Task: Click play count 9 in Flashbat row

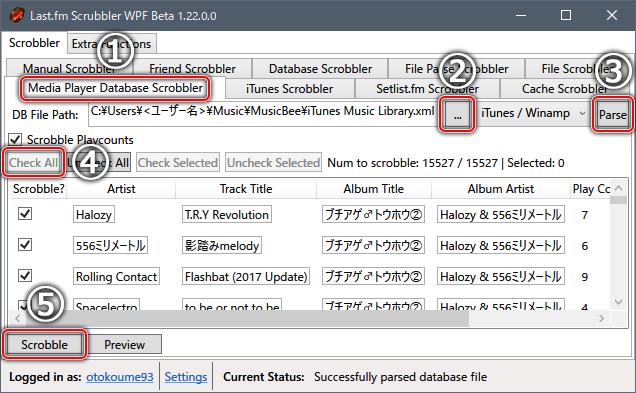Action: pyautogui.click(x=584, y=277)
